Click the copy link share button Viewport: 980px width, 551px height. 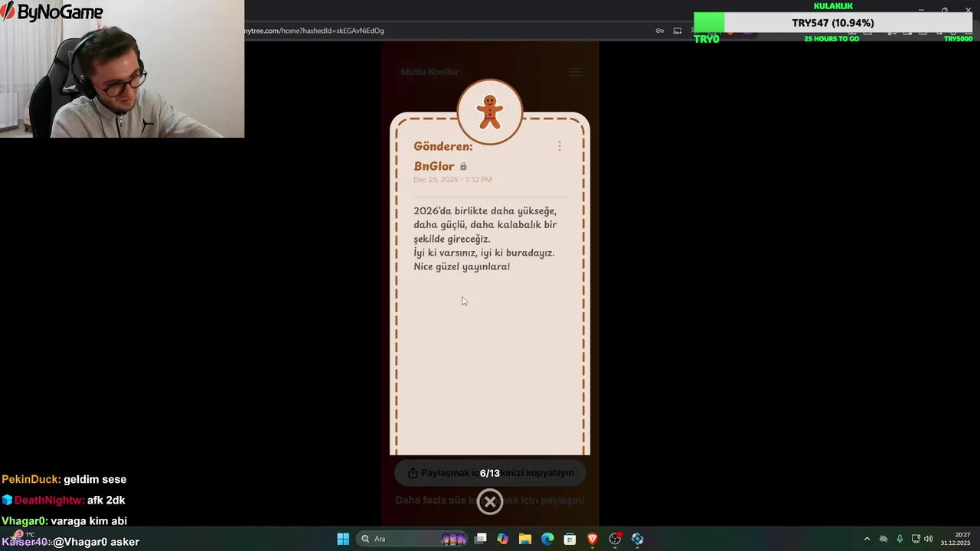[490, 473]
